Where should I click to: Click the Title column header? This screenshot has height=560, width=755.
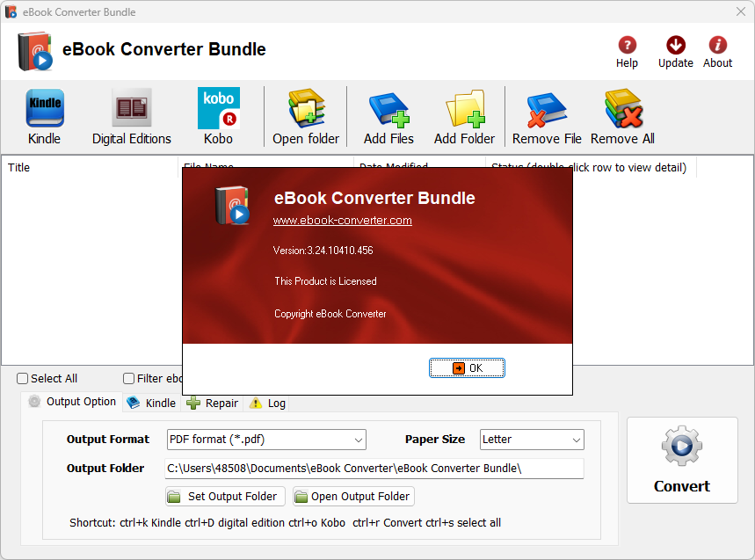click(x=90, y=168)
